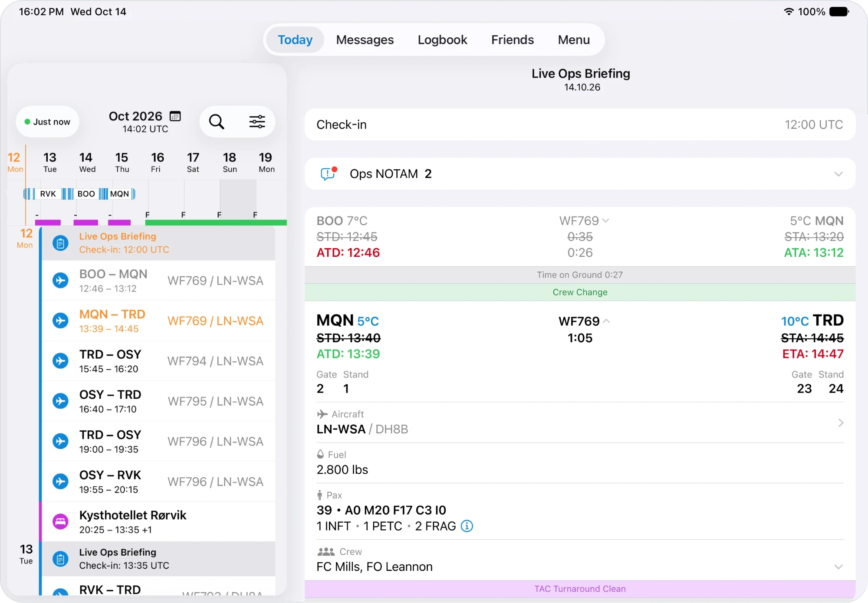Tap clipboard icon of 13:35 UTC briefing
Image resolution: width=868 pixels, height=603 pixels.
point(60,559)
